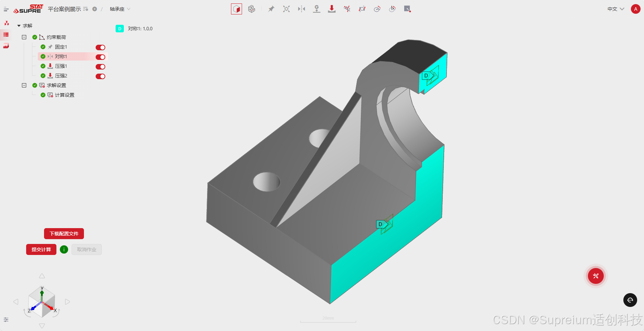Click the rotation speed tool icon

coord(377,9)
